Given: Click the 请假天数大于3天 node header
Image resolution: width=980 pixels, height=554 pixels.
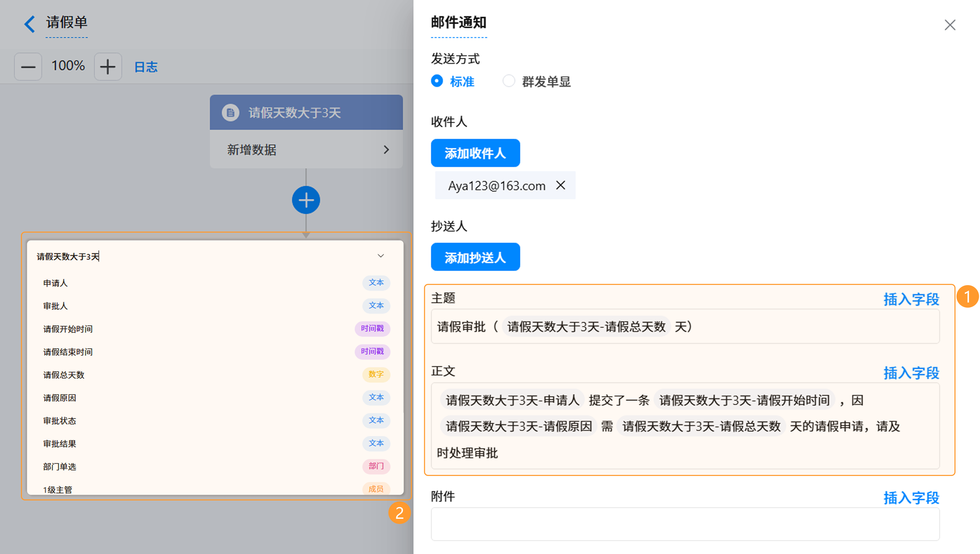Looking at the screenshot, I should coord(306,113).
